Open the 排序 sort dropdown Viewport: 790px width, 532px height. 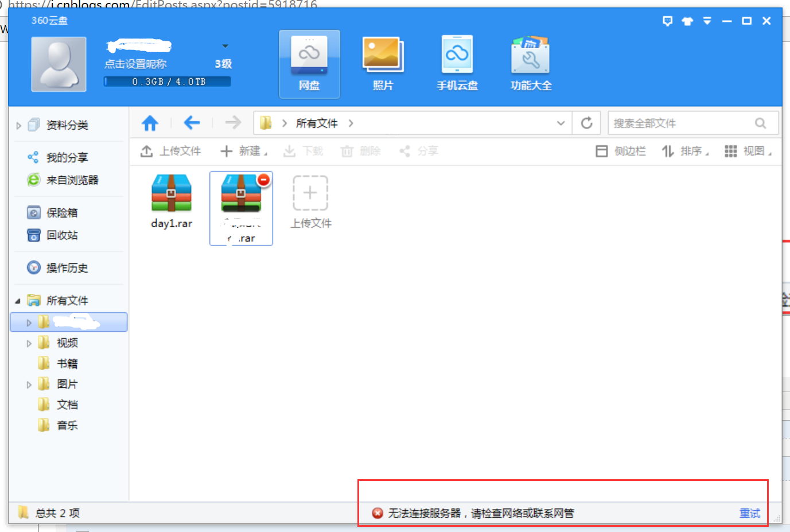pyautogui.click(x=685, y=151)
